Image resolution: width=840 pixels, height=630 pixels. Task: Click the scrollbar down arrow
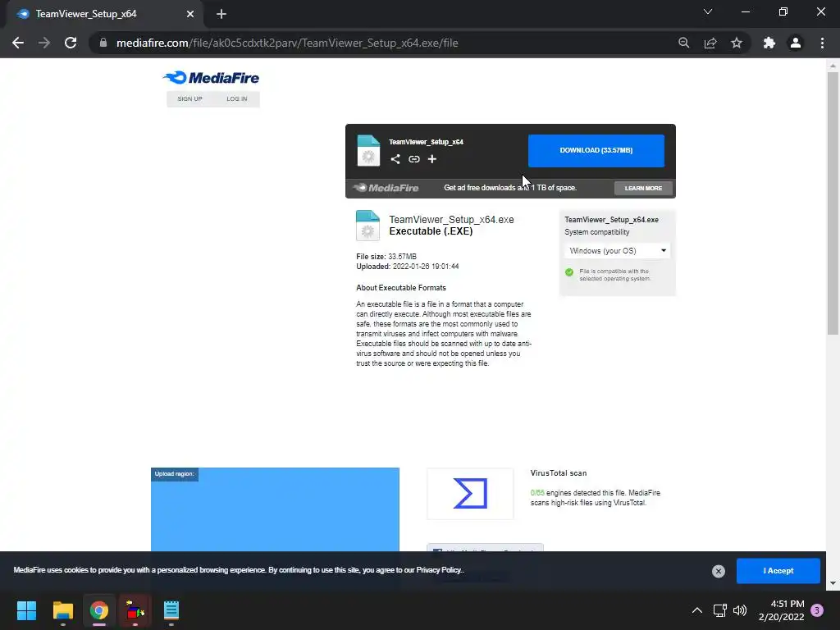pyautogui.click(x=833, y=583)
